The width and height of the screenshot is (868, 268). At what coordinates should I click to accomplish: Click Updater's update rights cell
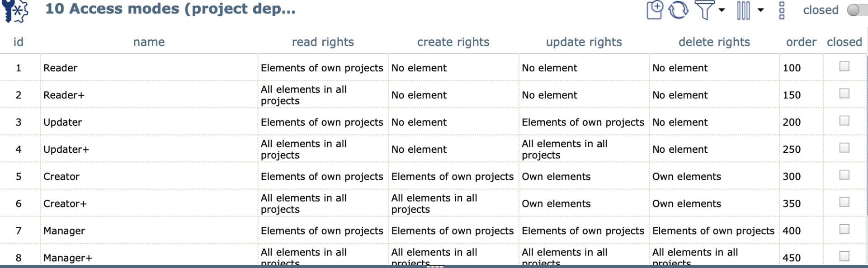[x=583, y=122]
